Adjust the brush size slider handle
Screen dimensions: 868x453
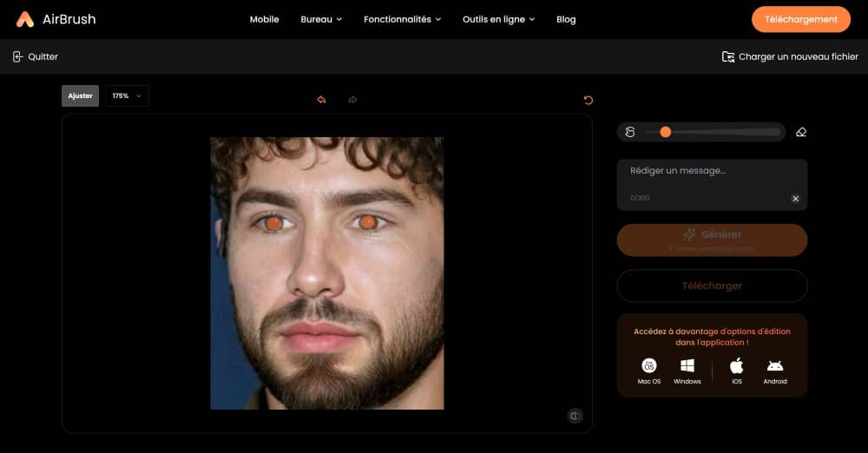[665, 132]
